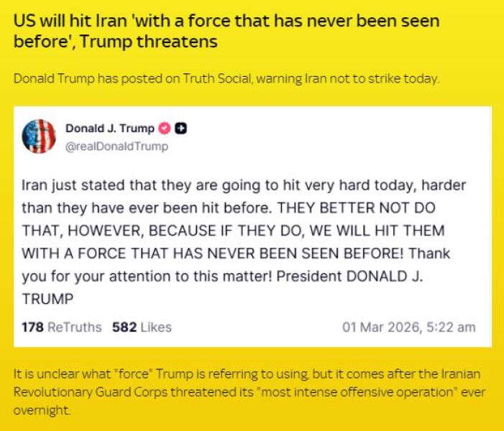Viewport: 504px width, 431px height.
Task: Click the black plus badge icon
Action: [181, 129]
